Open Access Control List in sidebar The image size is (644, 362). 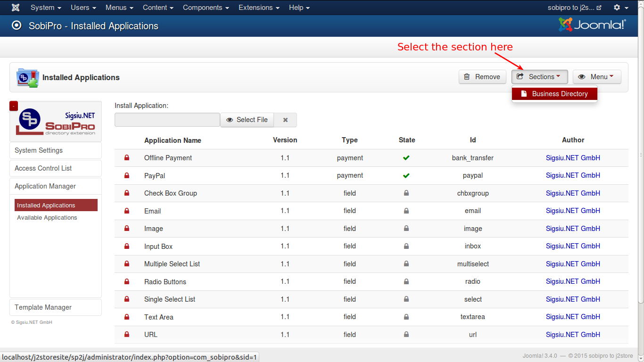point(56,168)
